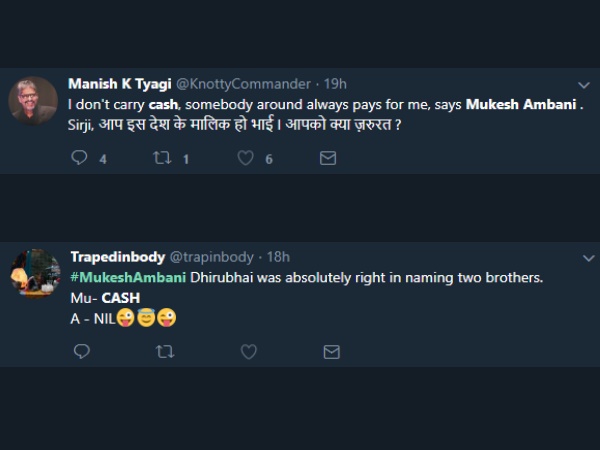Send Manish K Tyagi's tweet via direct message

tap(327, 158)
